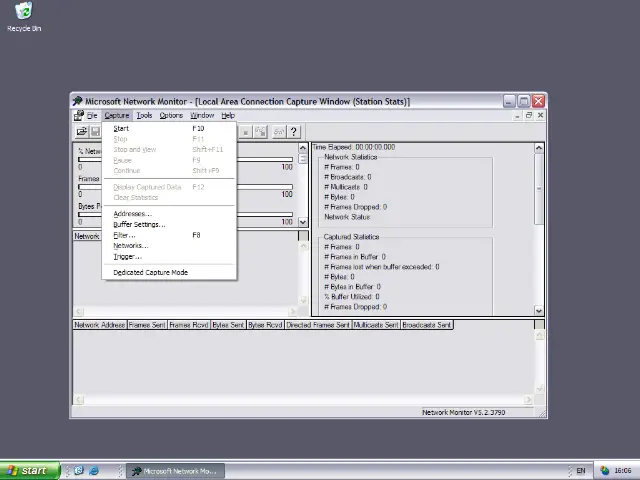Open the File menu
640x480 pixels.
tap(92, 116)
